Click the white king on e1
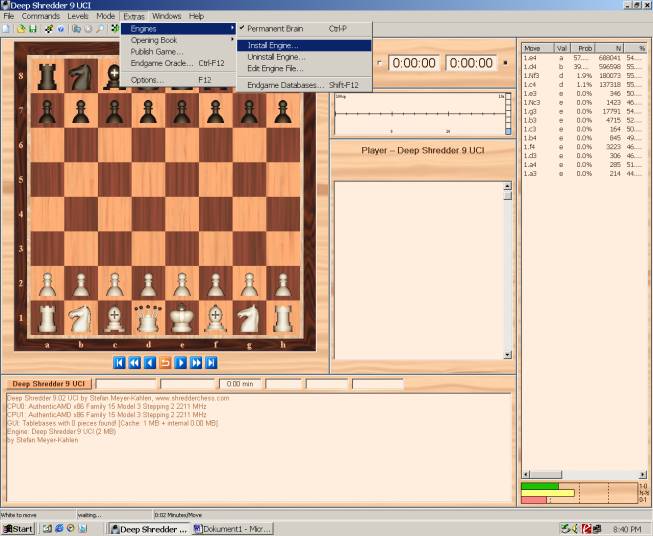The width and height of the screenshot is (653, 536). coord(182,318)
